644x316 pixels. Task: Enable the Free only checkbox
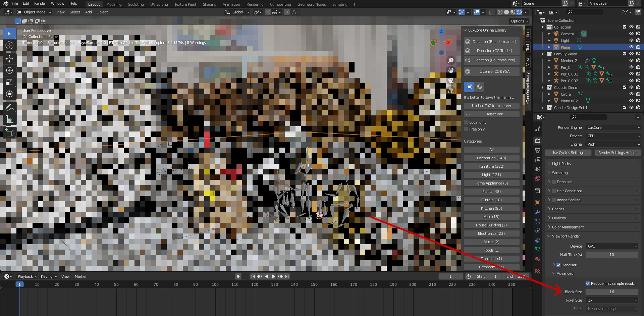coord(466,129)
